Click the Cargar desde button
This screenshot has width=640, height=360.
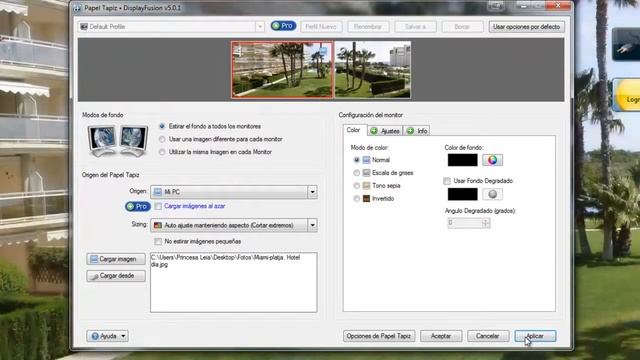pos(116,276)
